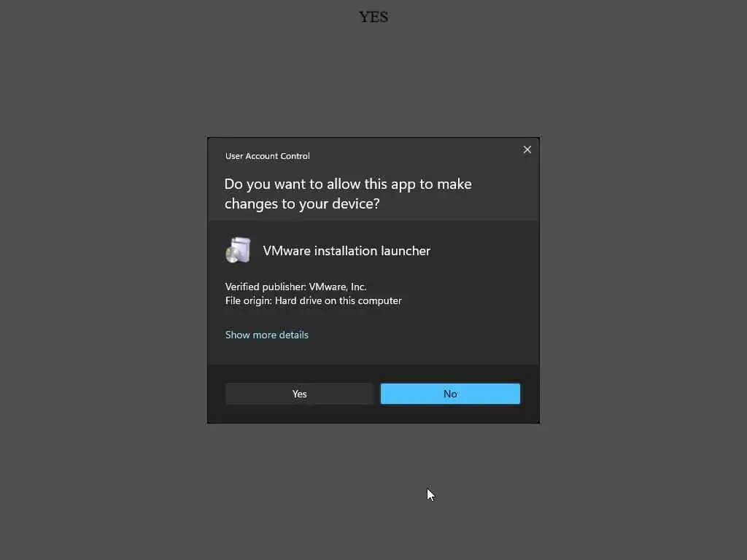Allow the changes by choosing Yes
Screen dimensions: 747x560
(299, 394)
